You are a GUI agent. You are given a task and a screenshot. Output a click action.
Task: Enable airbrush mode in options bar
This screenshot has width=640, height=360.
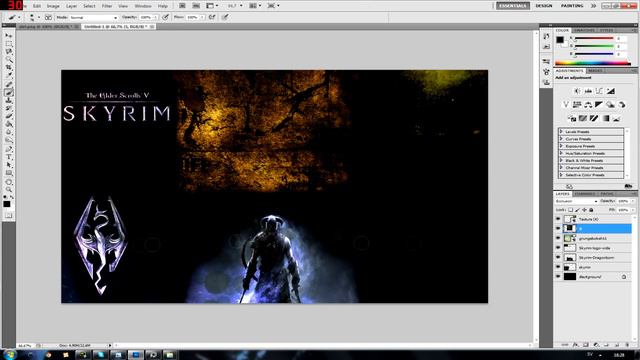click(212, 17)
